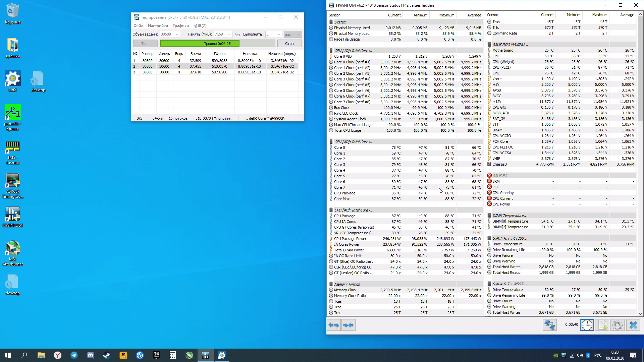Open Файл menu in LinX
Screen dimensions: 644x362
[x=138, y=26]
